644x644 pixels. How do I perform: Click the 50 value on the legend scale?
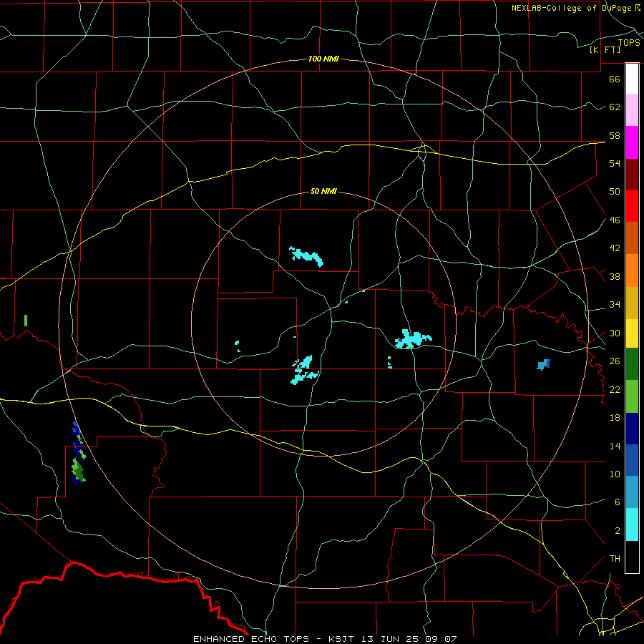click(615, 192)
